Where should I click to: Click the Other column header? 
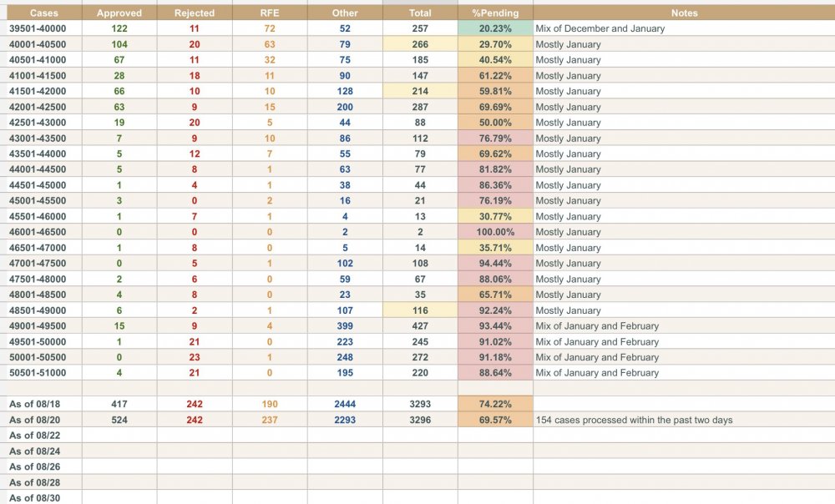pyautogui.click(x=345, y=13)
